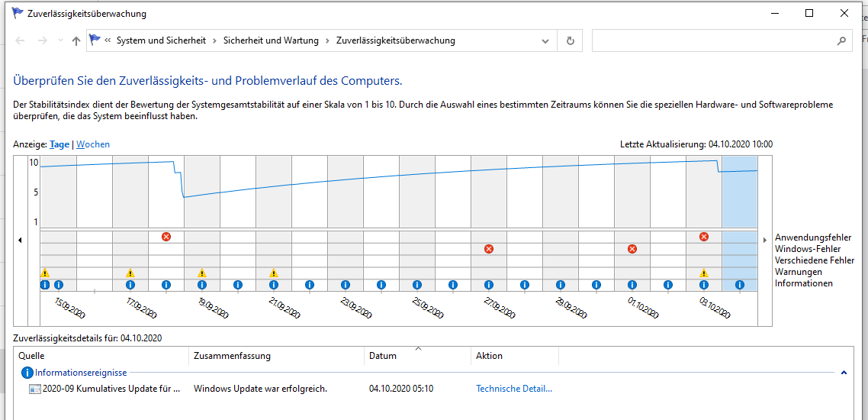Select the information icon for 27.09.2020
Viewport: 868px width, 420px height.
(x=489, y=285)
